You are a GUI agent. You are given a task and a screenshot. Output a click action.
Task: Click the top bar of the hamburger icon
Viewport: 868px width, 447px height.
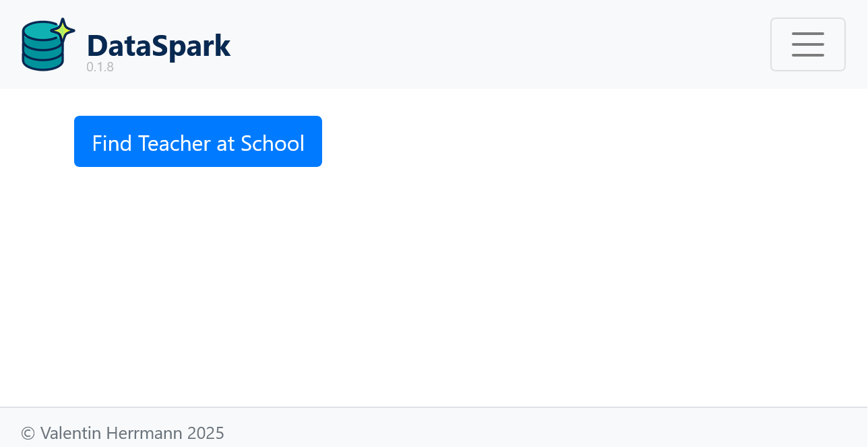808,34
